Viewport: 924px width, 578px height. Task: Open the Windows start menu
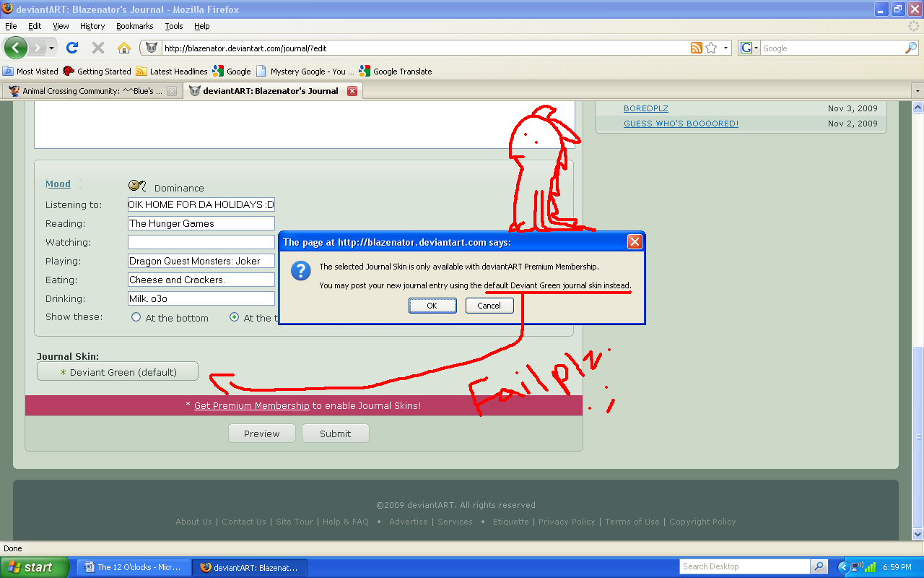(35, 567)
